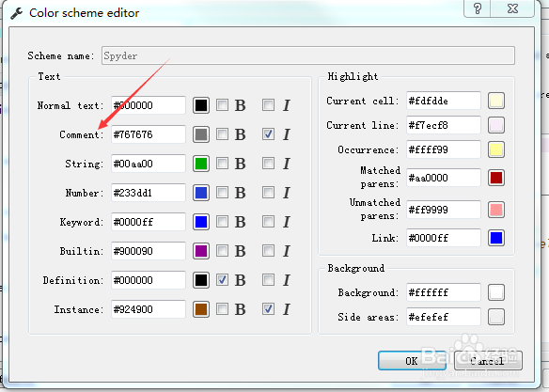Screen dimensions: 549x392
Task: Click the Current cell hex field
Action: [x=444, y=101]
